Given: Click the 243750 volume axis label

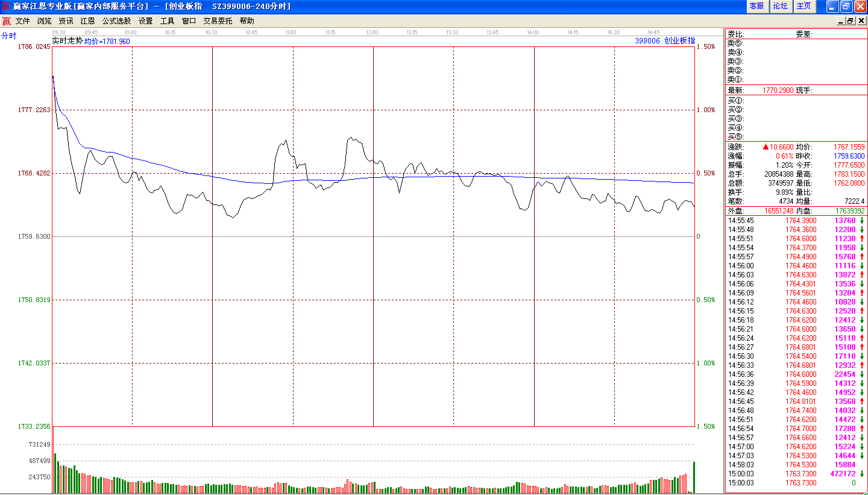Looking at the screenshot, I should tap(40, 477).
